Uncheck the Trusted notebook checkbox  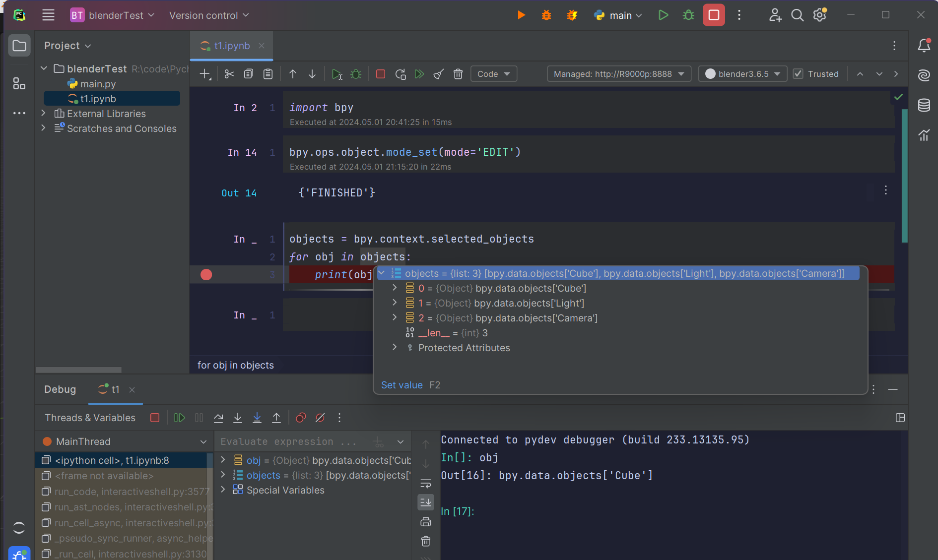(x=798, y=73)
